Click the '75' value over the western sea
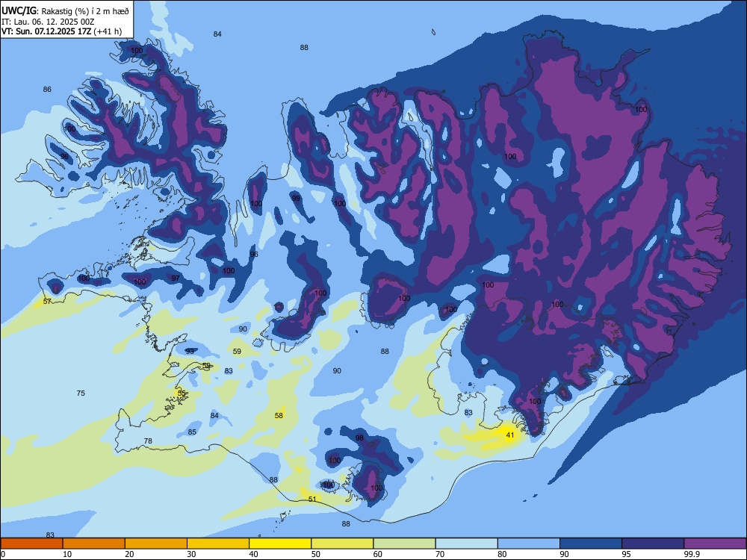The height and width of the screenshot is (560, 747). coord(81,393)
